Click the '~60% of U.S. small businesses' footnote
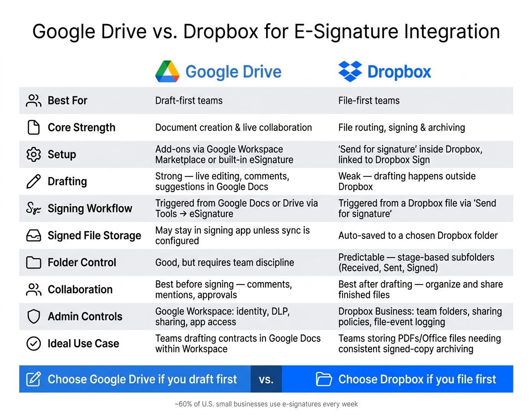The image size is (532, 415). point(266,404)
